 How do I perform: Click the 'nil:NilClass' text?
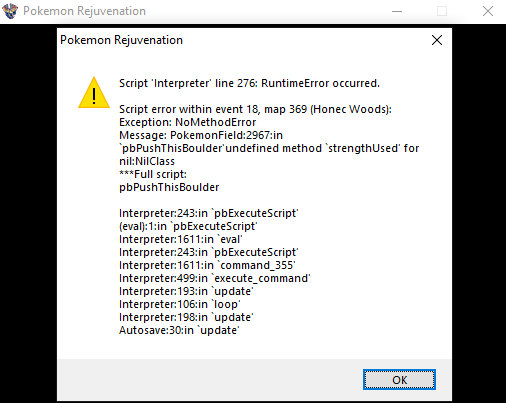(147, 161)
